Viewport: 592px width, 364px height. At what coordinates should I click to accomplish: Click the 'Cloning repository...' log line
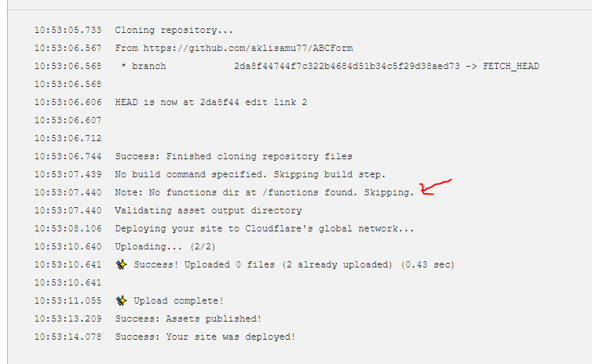(x=174, y=30)
